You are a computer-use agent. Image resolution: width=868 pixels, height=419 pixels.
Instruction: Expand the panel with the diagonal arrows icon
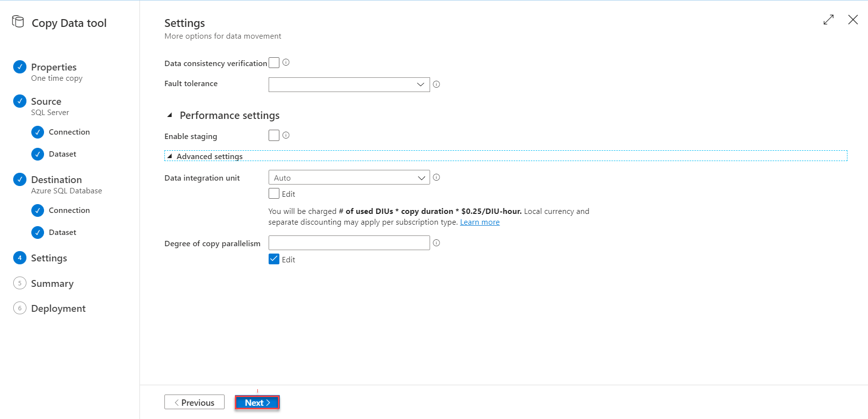[x=828, y=20]
